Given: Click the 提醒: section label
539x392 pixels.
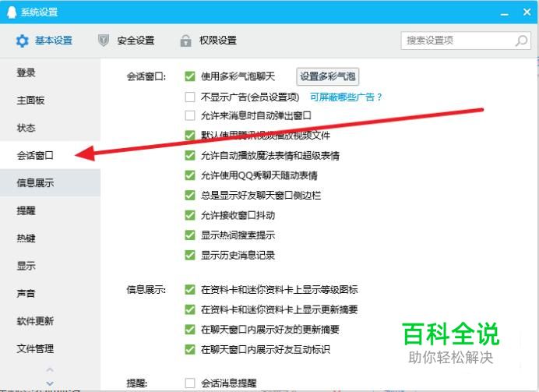Looking at the screenshot, I should click(137, 383).
